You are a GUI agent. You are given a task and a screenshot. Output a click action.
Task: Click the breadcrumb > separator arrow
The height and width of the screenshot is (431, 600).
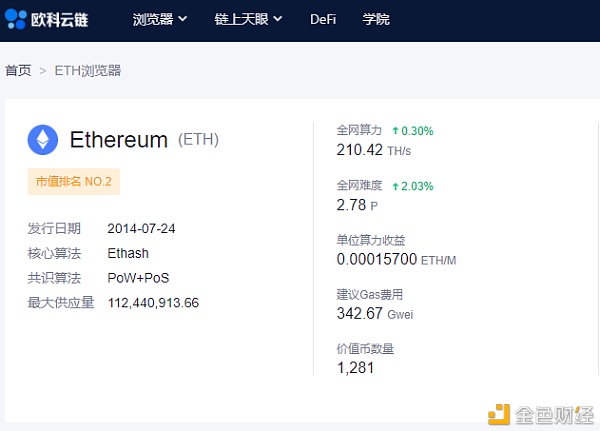click(43, 71)
